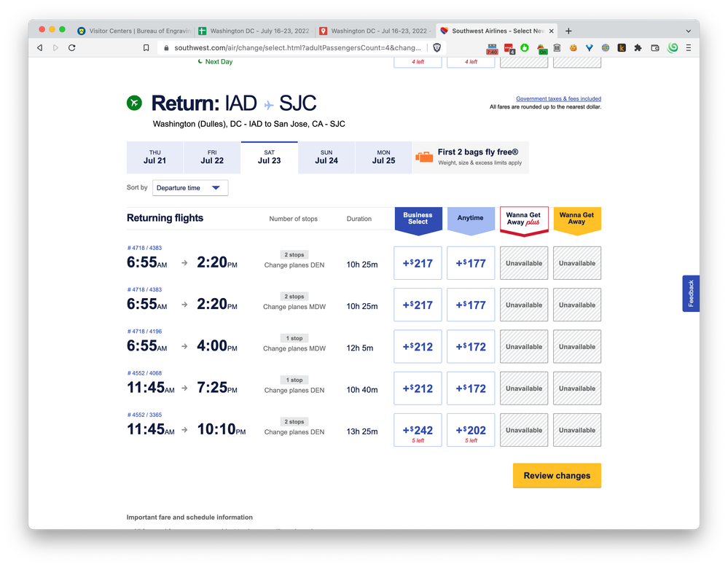Select +$217 Business Select for the DEN 6:55 AM flight
The width and height of the screenshot is (728, 567).
[418, 263]
